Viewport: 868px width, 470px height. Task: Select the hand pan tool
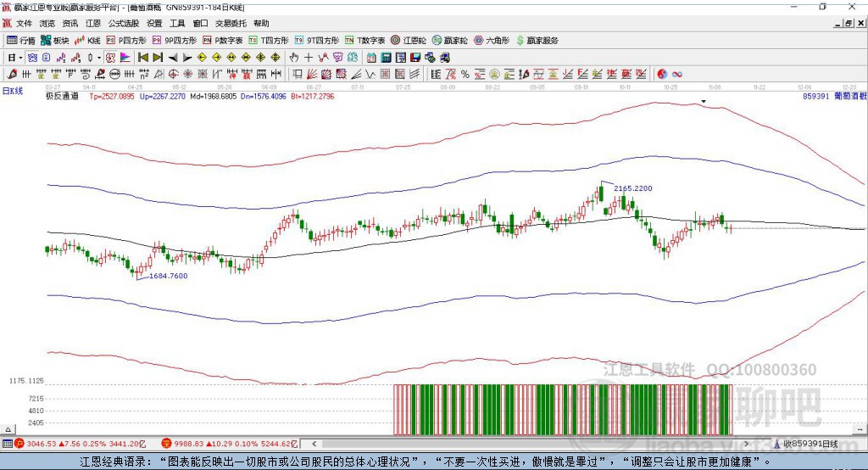coord(294,58)
